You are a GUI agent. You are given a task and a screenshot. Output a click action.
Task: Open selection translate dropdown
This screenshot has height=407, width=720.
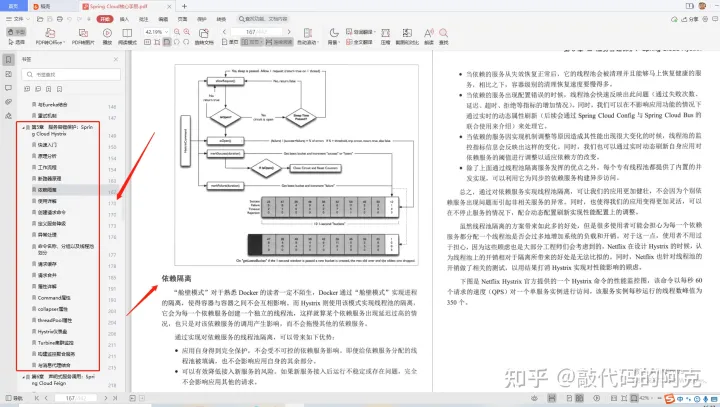coord(360,32)
